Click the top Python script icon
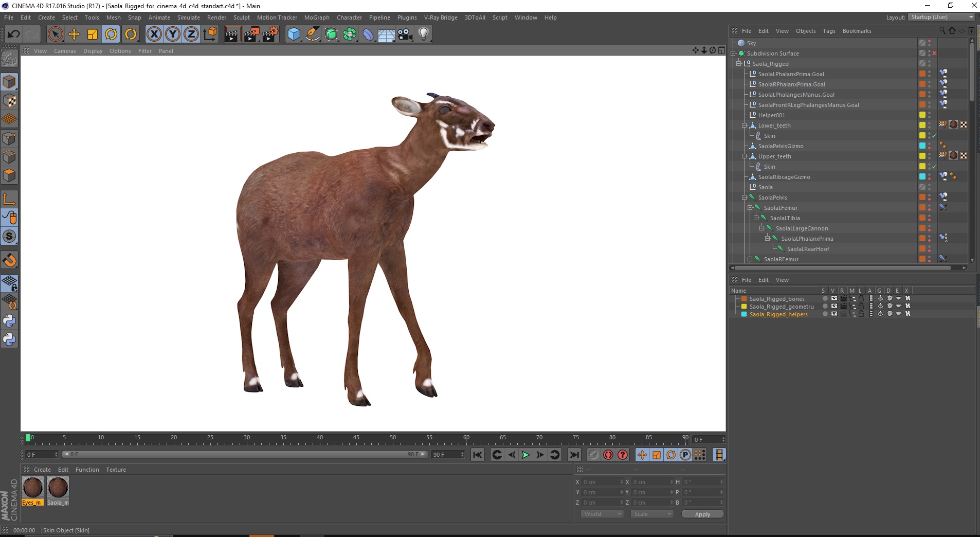980x537 pixels. point(9,321)
